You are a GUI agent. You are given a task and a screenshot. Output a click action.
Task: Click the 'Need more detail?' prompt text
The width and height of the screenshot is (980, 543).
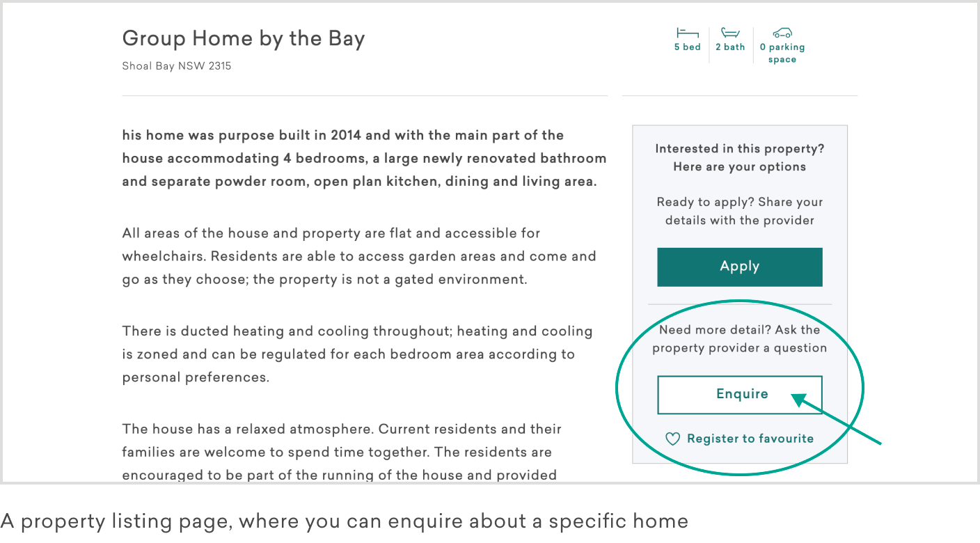tap(739, 338)
